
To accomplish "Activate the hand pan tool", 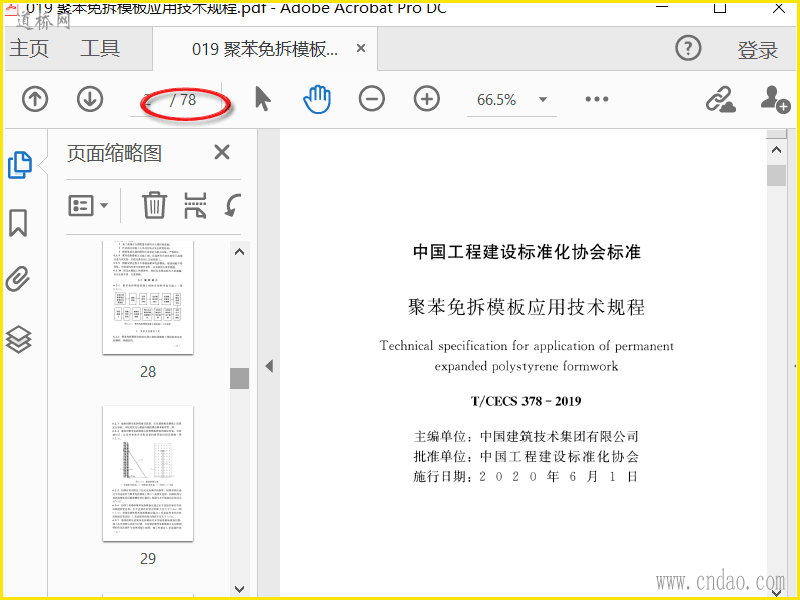I will pyautogui.click(x=317, y=99).
